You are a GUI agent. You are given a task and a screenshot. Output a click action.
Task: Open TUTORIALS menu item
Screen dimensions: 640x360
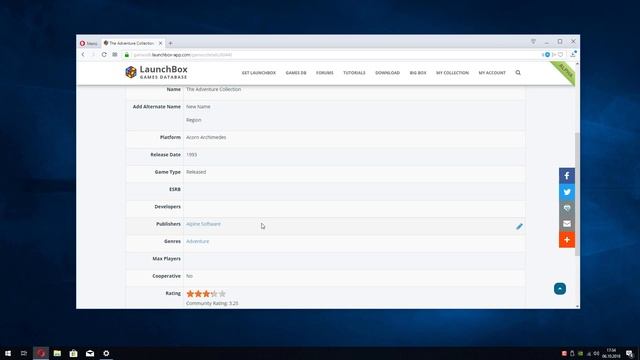pos(354,73)
